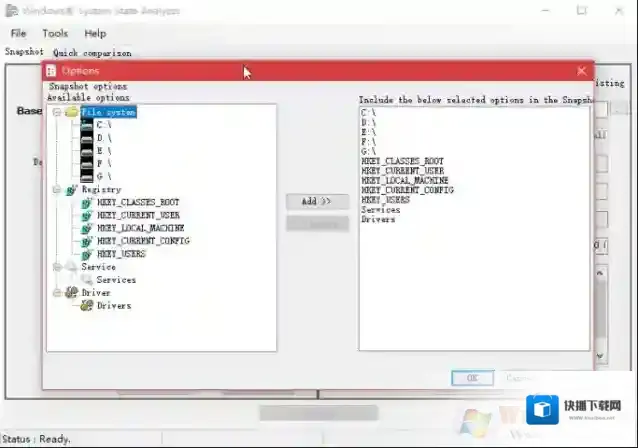Close the Options dialog

pyautogui.click(x=582, y=71)
